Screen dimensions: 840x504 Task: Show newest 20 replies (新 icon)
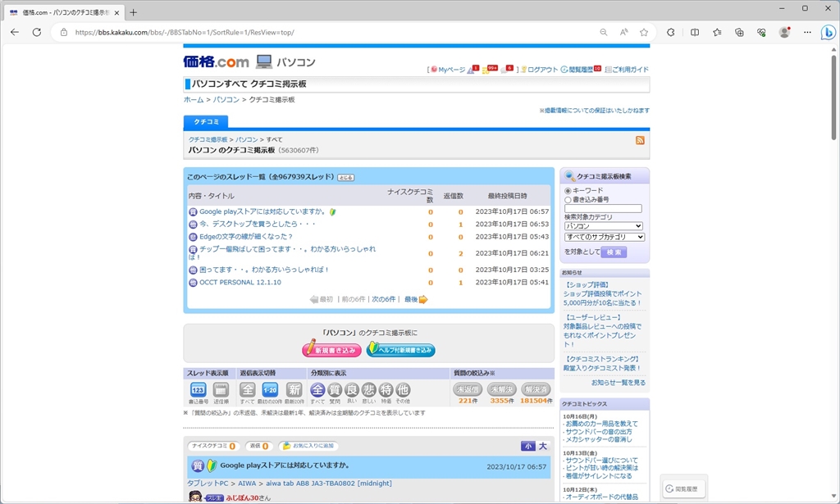294,390
